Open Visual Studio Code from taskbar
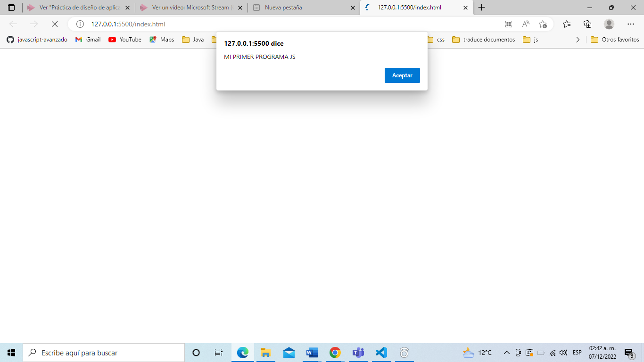This screenshot has width=644, height=362. point(381,353)
